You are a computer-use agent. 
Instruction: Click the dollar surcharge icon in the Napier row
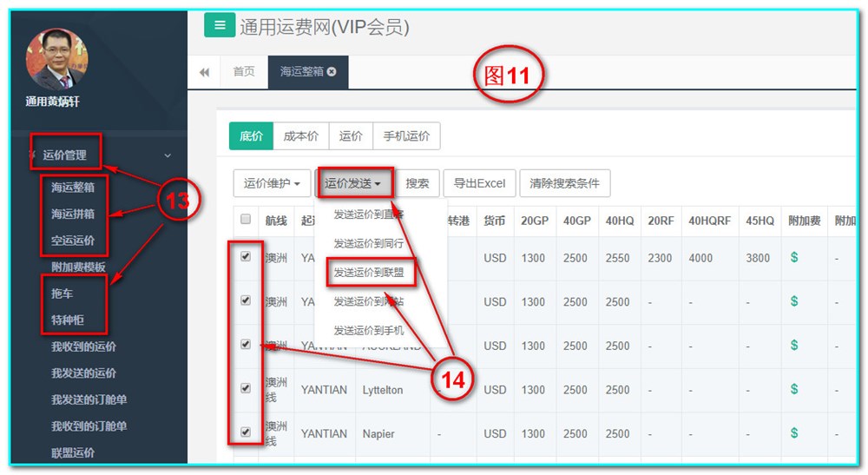click(794, 433)
